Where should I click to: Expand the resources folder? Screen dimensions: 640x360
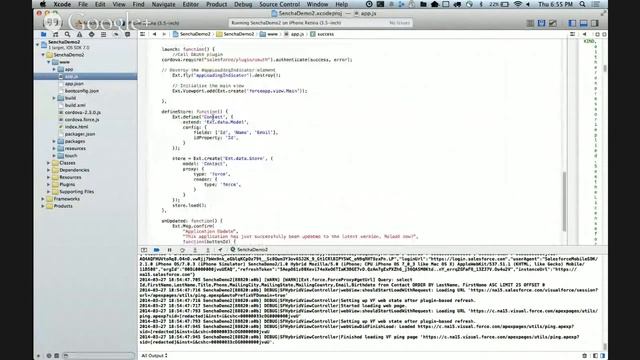54,149
